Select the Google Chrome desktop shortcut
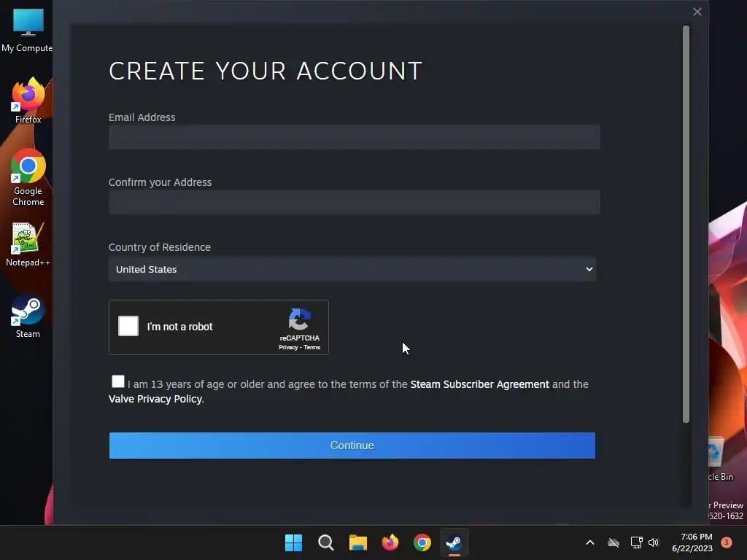 coord(28,176)
